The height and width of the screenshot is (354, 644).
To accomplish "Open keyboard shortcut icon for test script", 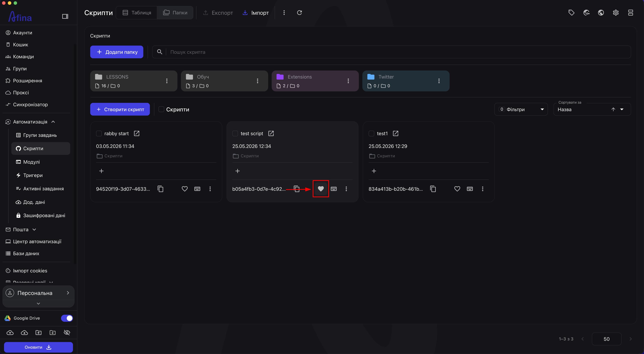I will click(334, 189).
